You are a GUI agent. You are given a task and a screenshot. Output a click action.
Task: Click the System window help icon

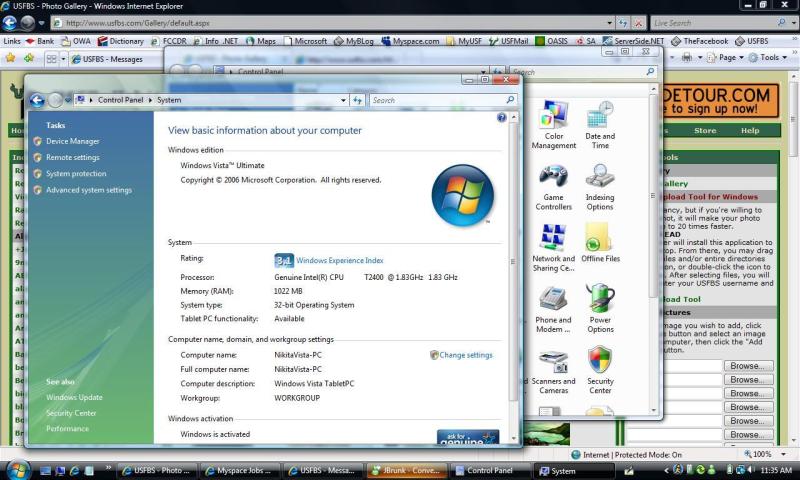tap(502, 118)
